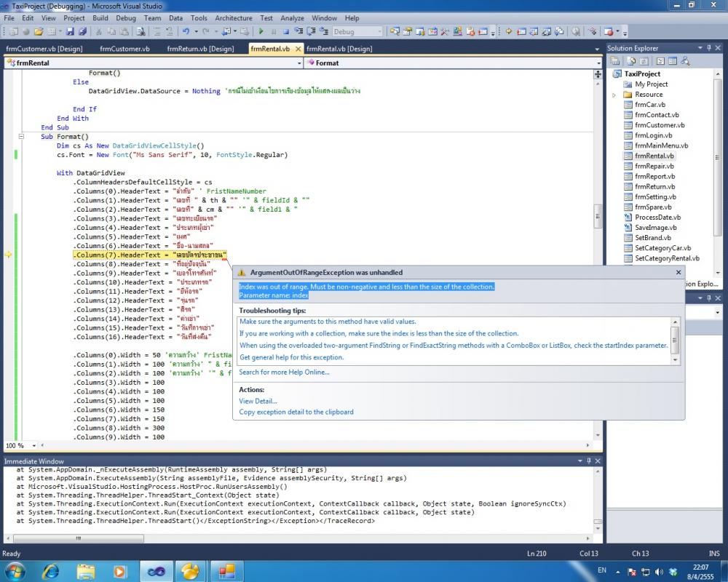Screen dimensions: 728x582
Task: Switch to frmReturn.vb [Design] tab
Action: [201, 49]
